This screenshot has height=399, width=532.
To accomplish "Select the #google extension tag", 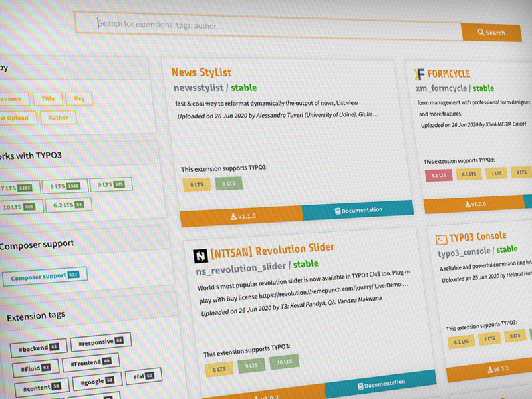I will 97,382.
